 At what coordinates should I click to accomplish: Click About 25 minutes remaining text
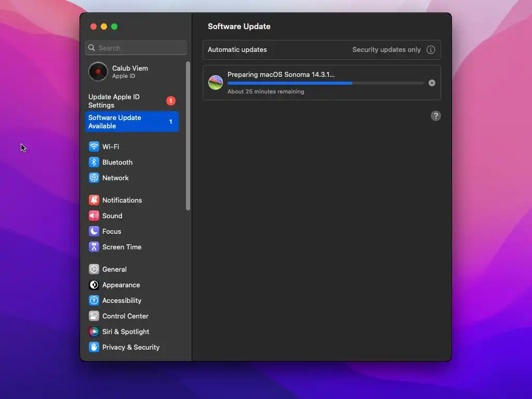(x=265, y=91)
